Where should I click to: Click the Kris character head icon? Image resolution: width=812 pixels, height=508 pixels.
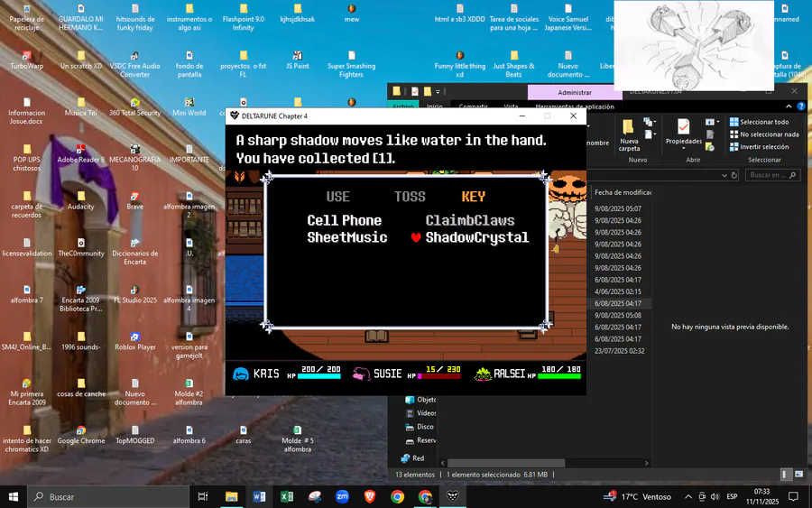tap(241, 374)
